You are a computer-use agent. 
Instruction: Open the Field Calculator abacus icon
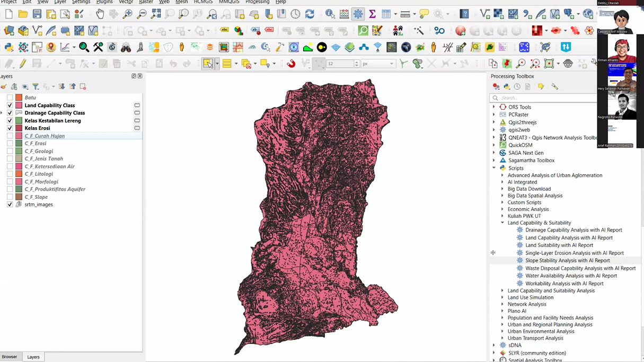(x=345, y=14)
